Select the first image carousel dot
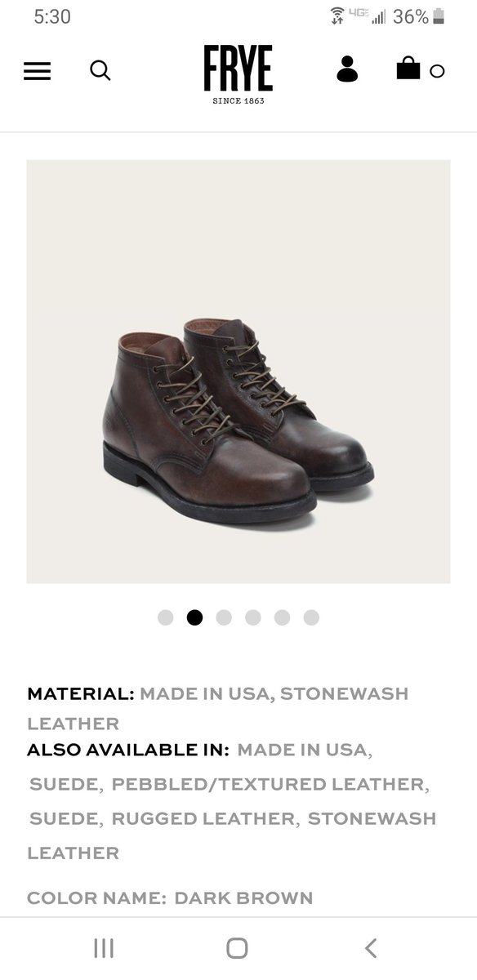The width and height of the screenshot is (477, 980). tap(166, 617)
